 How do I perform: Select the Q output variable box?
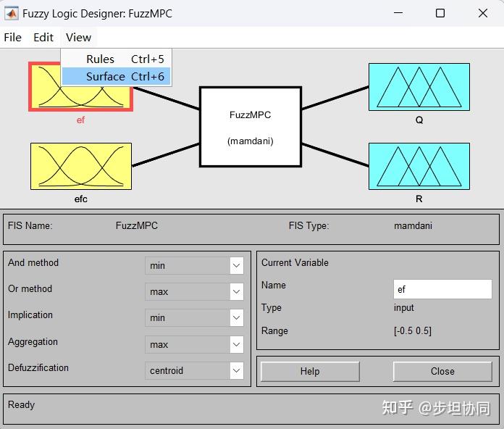pyautogui.click(x=419, y=87)
